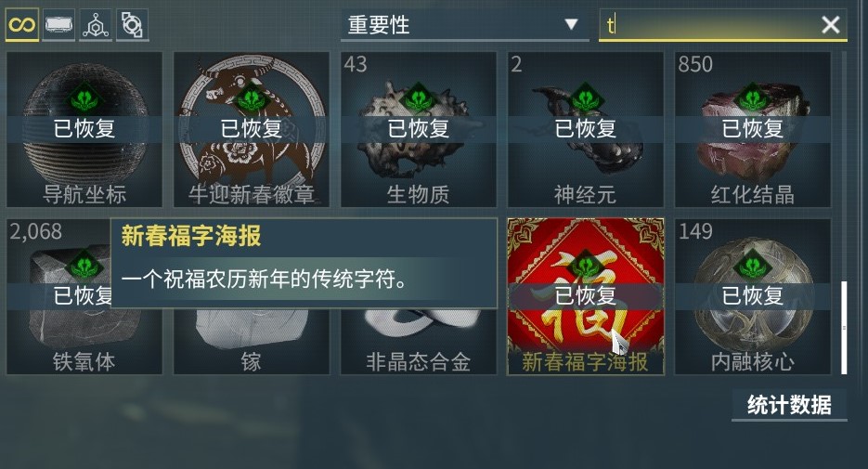Open the 重要性 sort dropdown
This screenshot has height=469, width=868.
pos(465,25)
